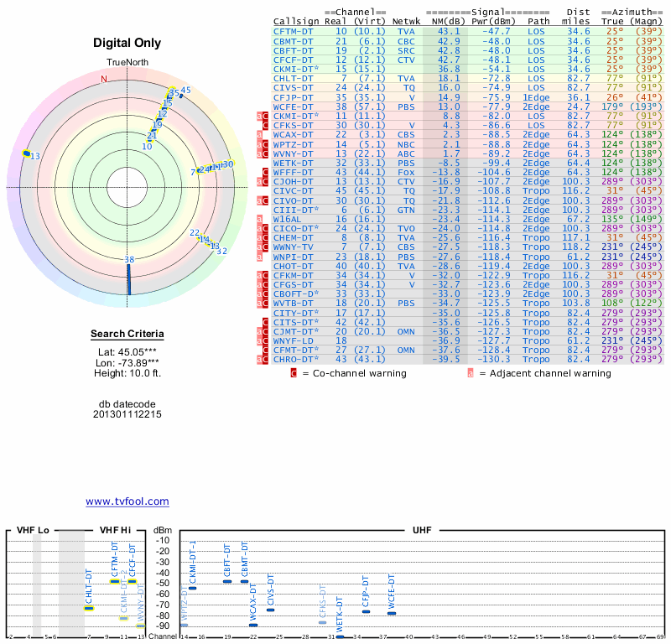Click the co-channel badge beside CITS-DT

265,322
